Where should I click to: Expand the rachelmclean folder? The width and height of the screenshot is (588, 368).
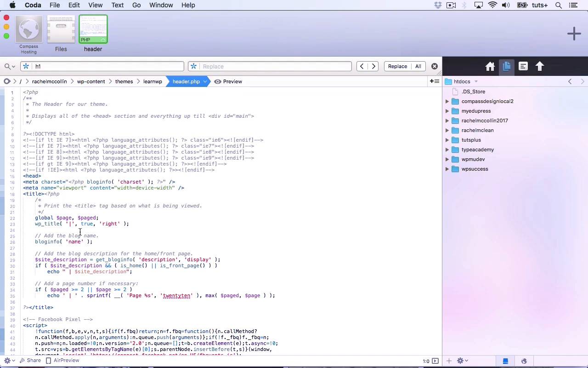[x=447, y=130]
